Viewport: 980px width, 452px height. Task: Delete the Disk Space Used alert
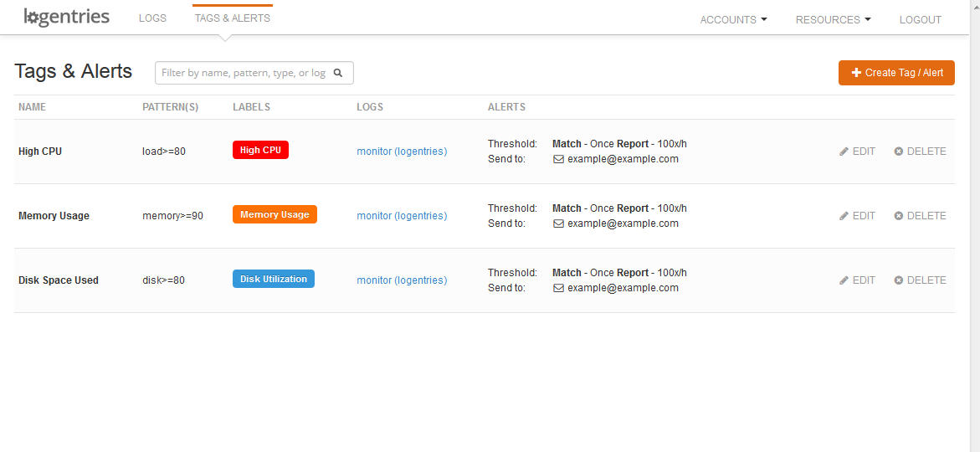[x=920, y=280]
